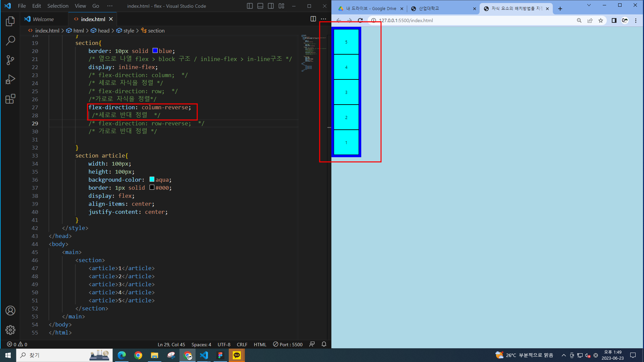Open the Search view in the activity bar

10,41
